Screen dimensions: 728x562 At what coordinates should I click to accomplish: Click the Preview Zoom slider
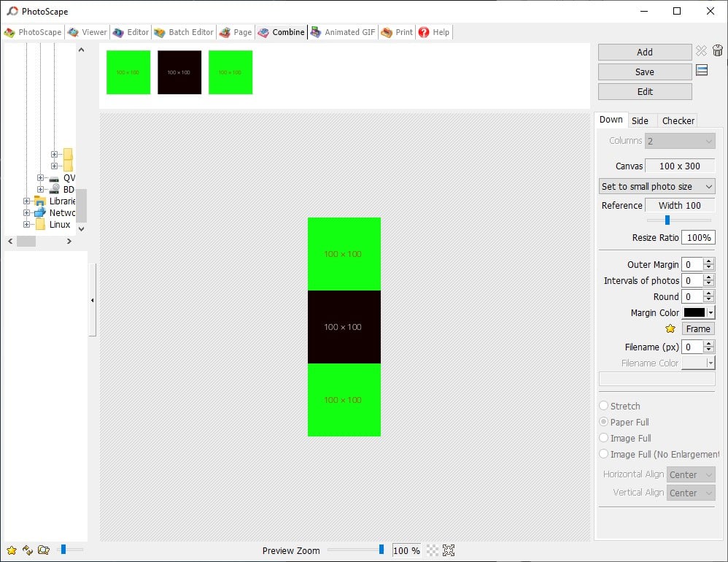[355, 550]
